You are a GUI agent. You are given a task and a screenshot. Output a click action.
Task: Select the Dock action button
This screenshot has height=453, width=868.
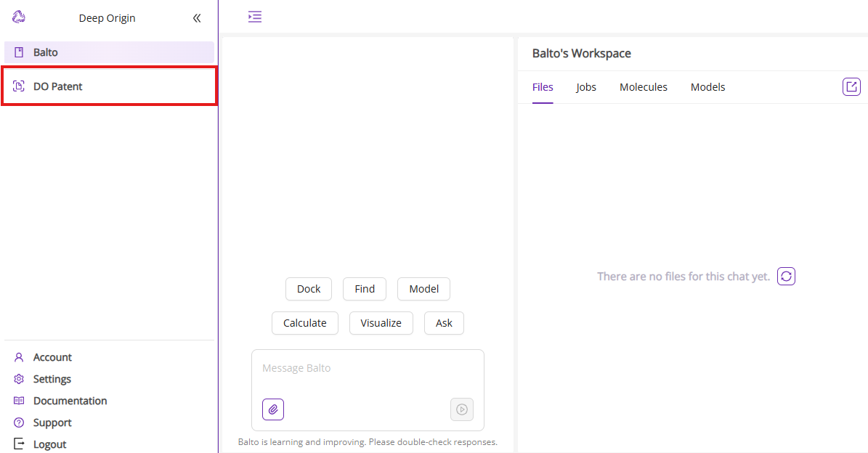pos(308,289)
